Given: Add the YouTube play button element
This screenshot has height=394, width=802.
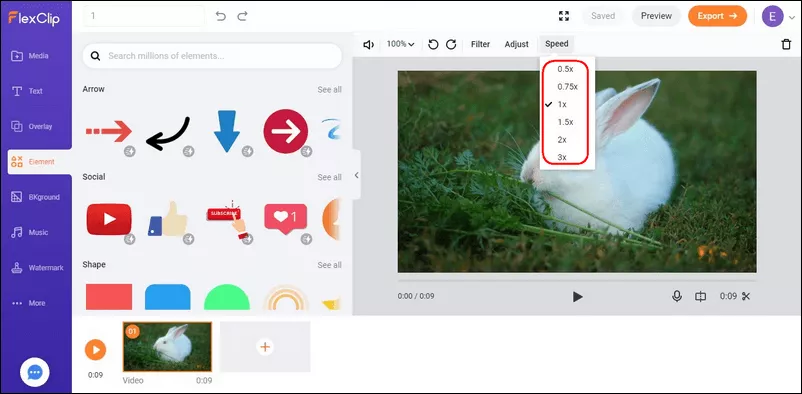Looking at the screenshot, I should click(109, 219).
